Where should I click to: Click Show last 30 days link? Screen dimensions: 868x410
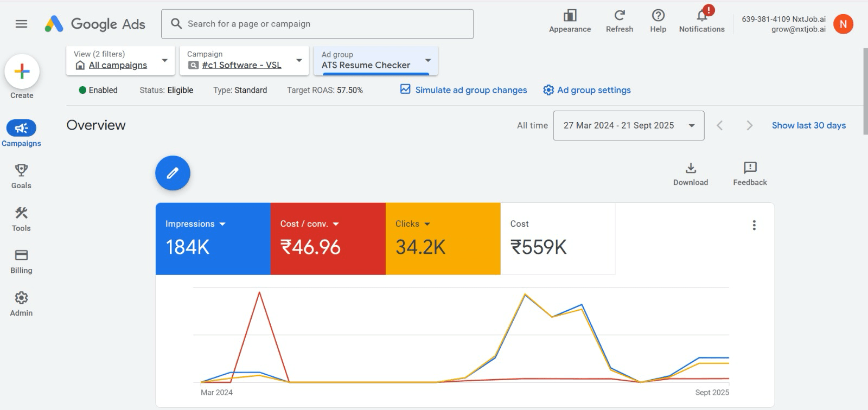(808, 126)
